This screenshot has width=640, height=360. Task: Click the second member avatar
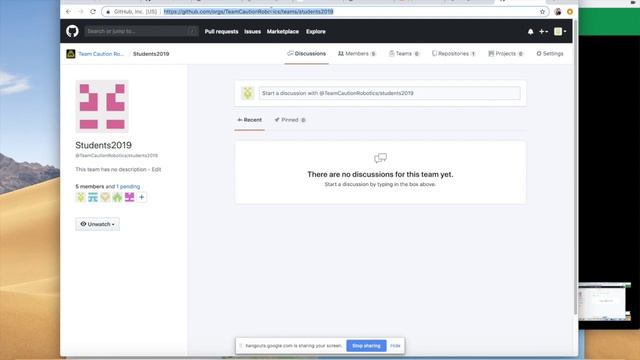point(93,198)
